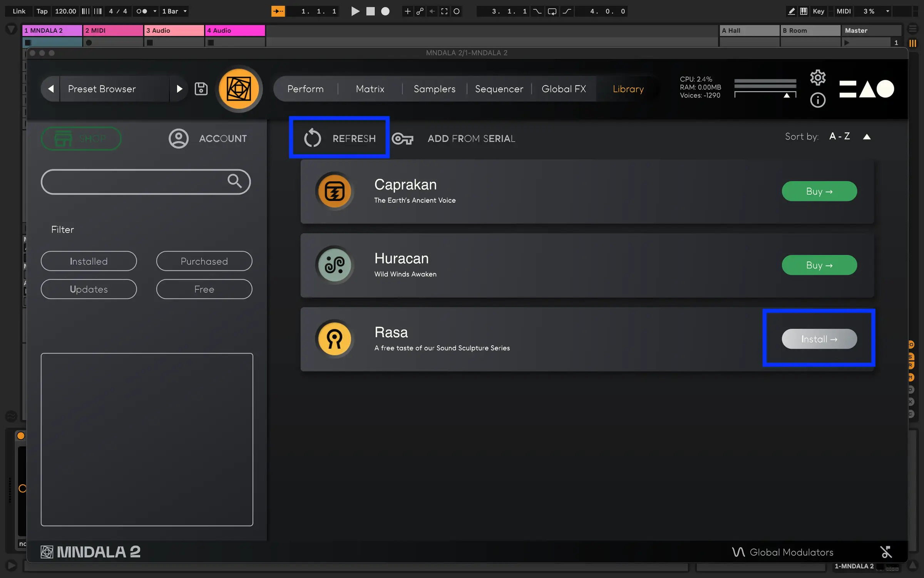Viewport: 924px width, 578px height.
Task: Click the Refresh circular arrow icon
Action: [x=312, y=138]
